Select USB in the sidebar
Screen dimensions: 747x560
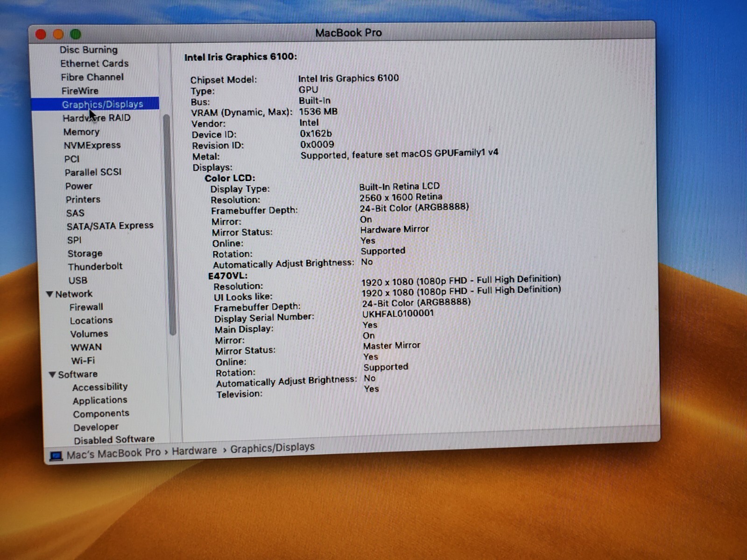(x=78, y=280)
